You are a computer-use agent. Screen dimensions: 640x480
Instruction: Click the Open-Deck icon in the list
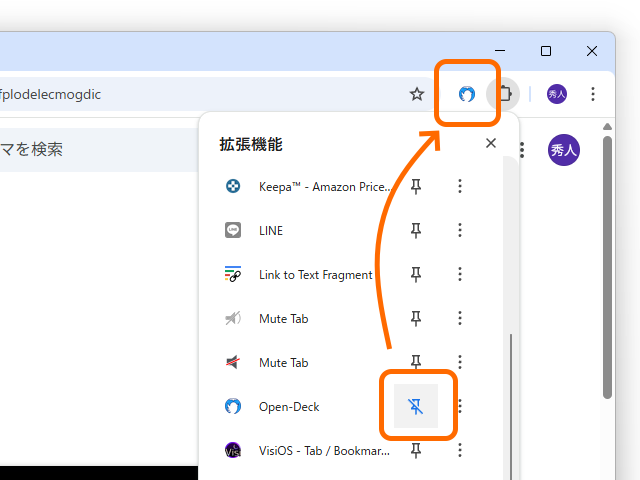(233, 406)
